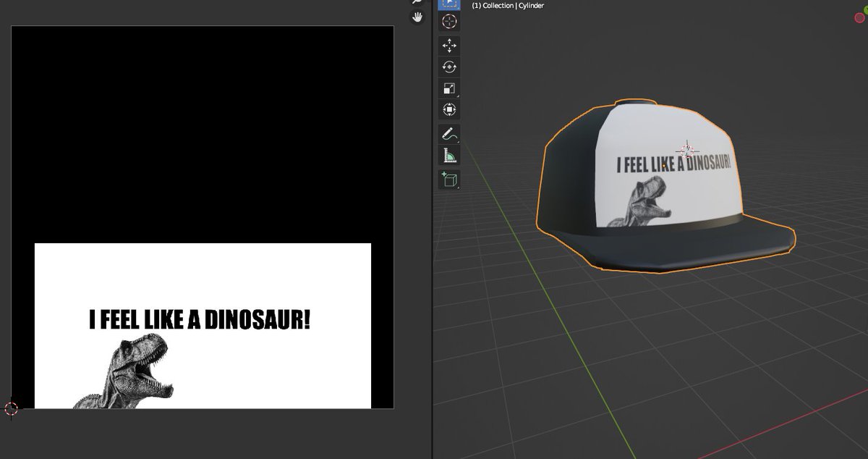The height and width of the screenshot is (459, 868).
Task: Select the Select Box tool
Action: (449, 3)
